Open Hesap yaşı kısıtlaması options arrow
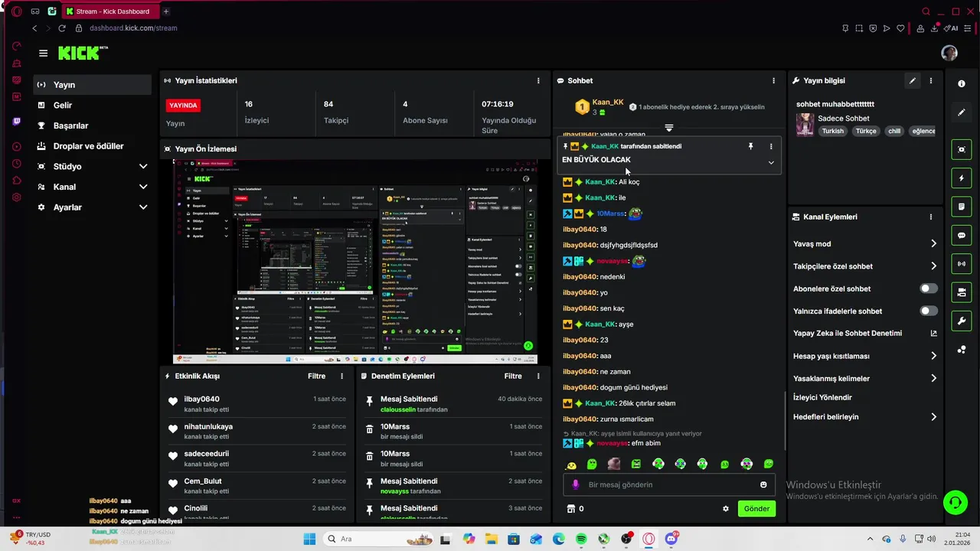The width and height of the screenshot is (980, 551). click(933, 356)
